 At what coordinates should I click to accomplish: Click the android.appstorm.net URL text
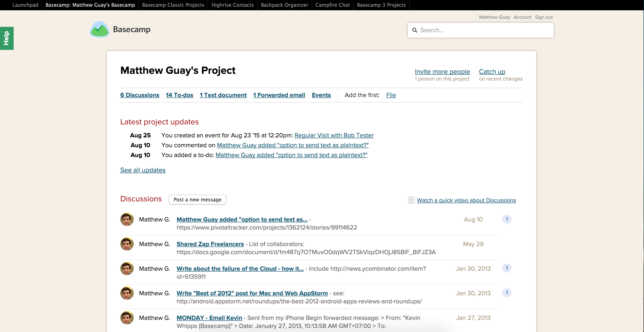click(299, 301)
